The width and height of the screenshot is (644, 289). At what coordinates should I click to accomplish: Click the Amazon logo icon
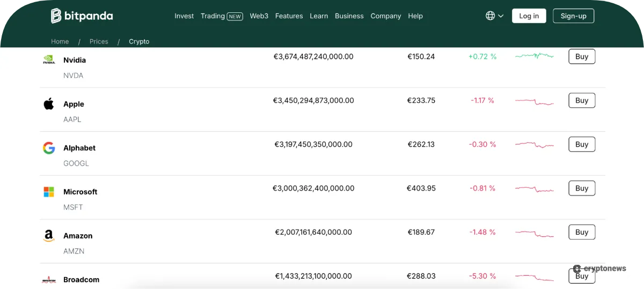49,236
